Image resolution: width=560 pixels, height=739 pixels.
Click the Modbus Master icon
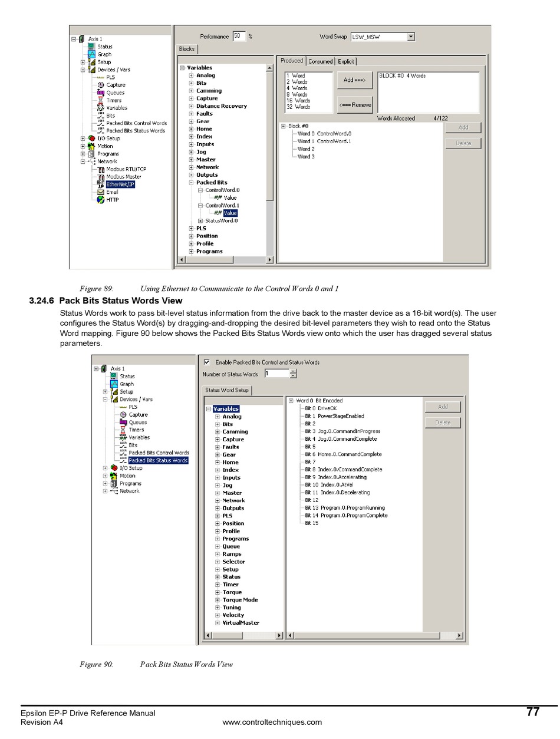pos(101,177)
